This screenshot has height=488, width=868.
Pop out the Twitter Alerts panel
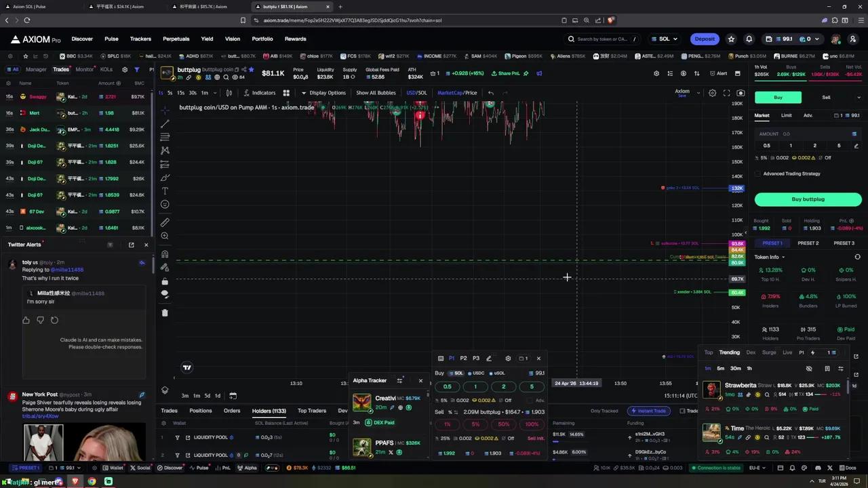[x=131, y=245]
